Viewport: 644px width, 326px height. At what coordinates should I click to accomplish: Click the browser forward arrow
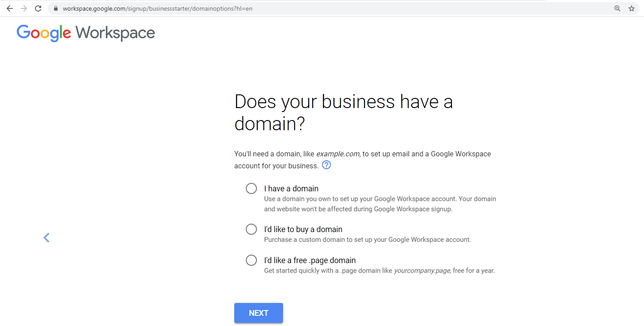tap(24, 8)
